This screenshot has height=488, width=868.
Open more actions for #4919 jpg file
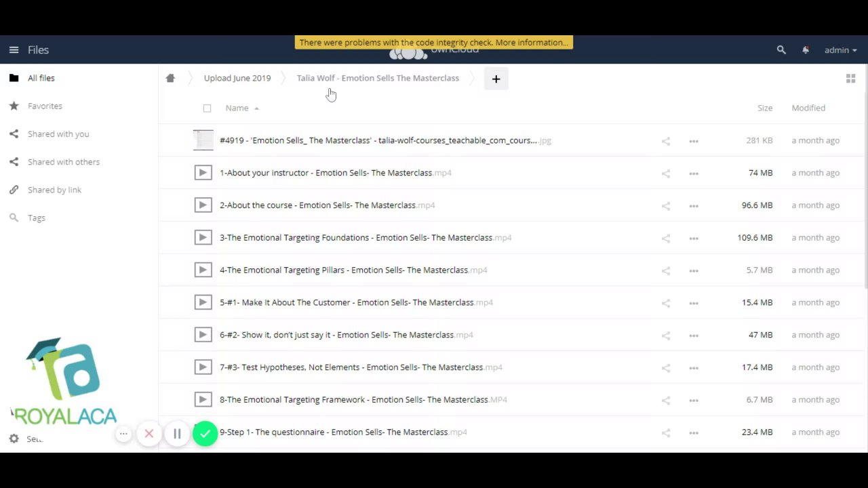(x=694, y=141)
